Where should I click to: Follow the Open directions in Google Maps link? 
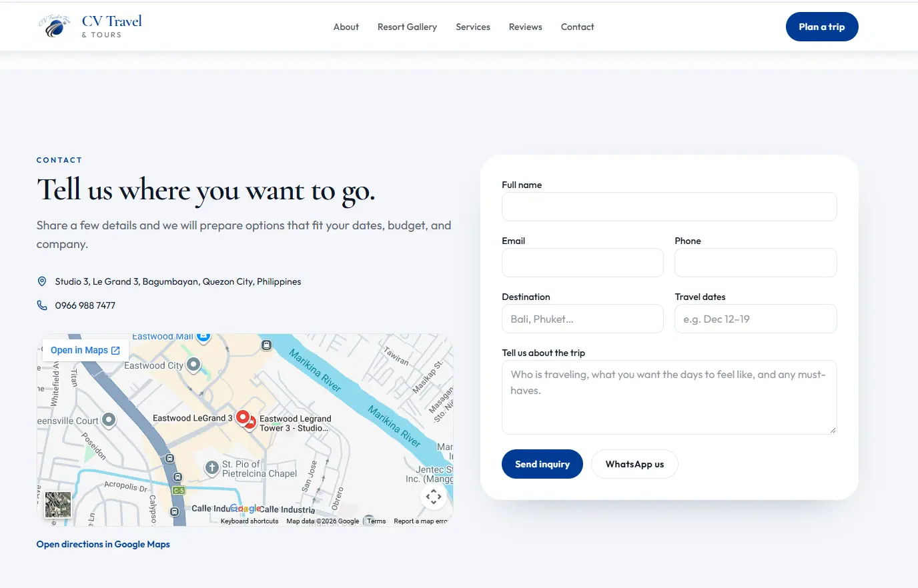pyautogui.click(x=103, y=544)
